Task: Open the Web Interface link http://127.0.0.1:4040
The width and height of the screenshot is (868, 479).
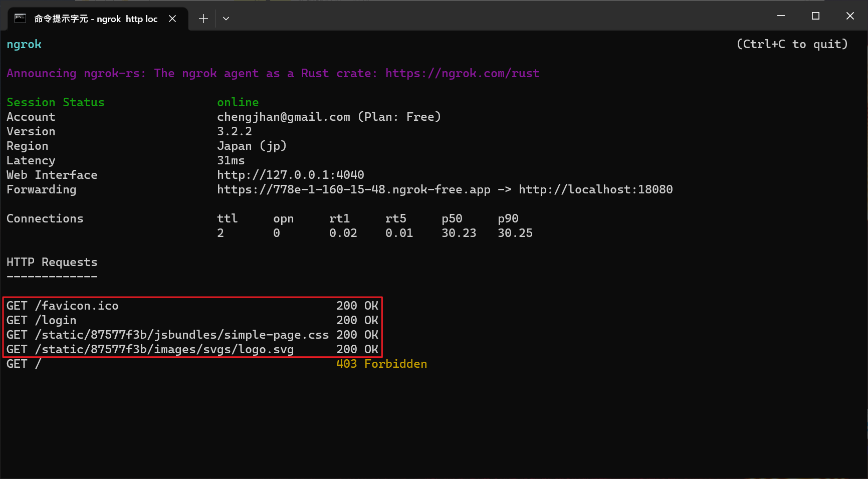Action: click(x=290, y=174)
